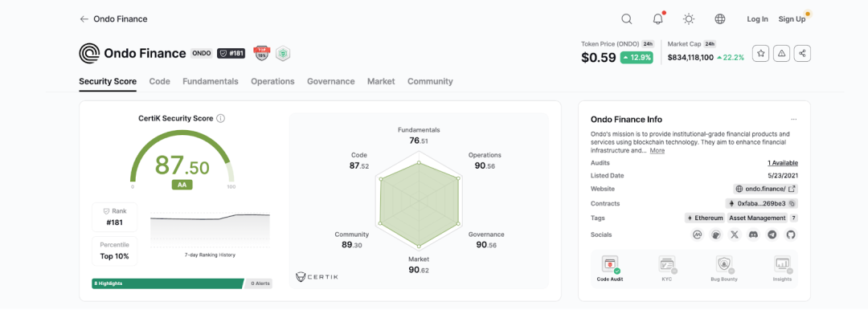Open the 1 Available audits link
Viewport: 868px width, 310px height.
(782, 163)
